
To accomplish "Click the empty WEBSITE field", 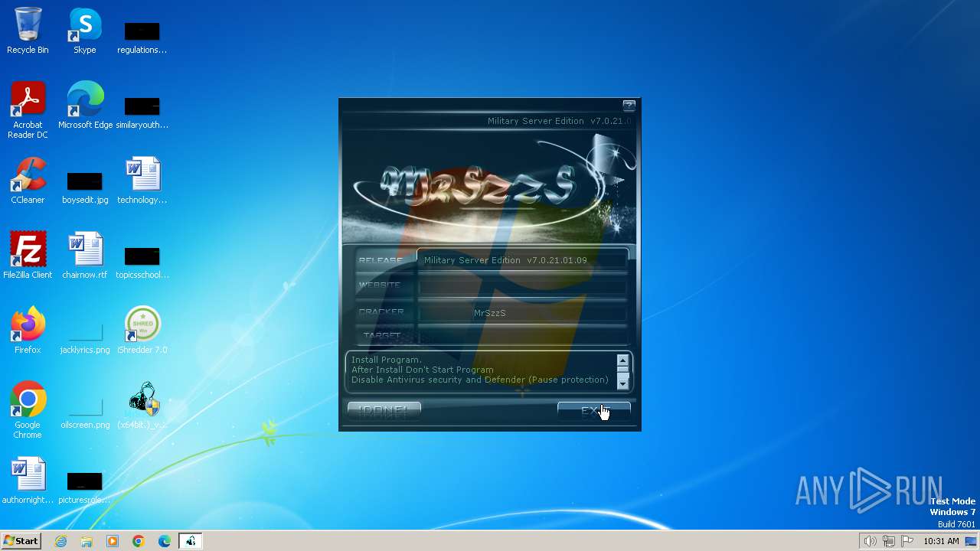I will pyautogui.click(x=523, y=285).
